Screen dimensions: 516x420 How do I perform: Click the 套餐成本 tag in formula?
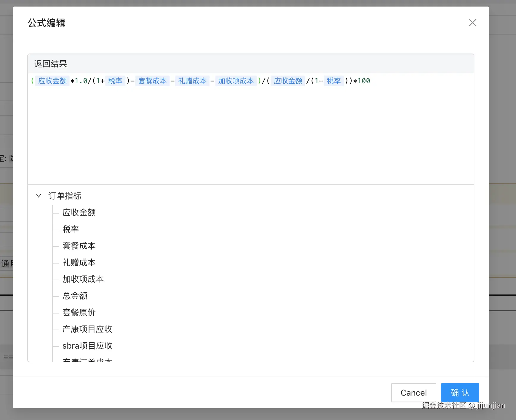152,81
